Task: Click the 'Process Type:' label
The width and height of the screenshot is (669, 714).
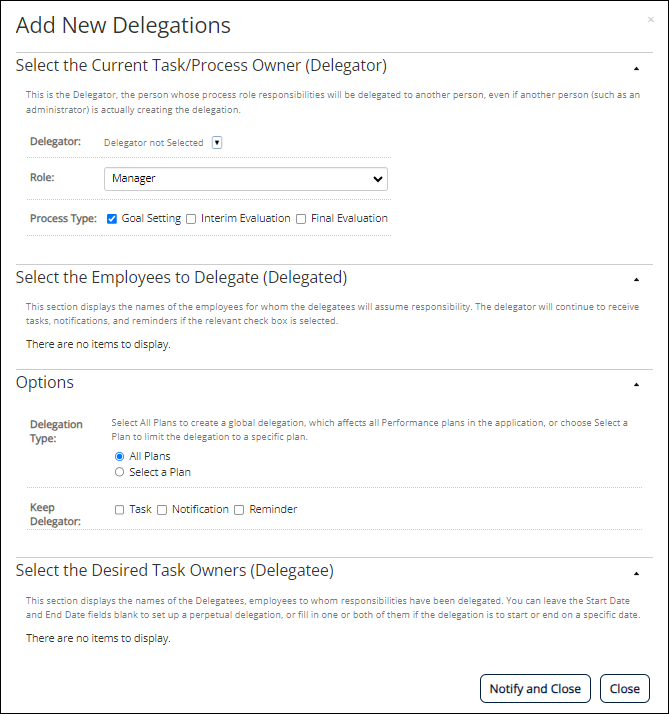Action: click(63, 219)
